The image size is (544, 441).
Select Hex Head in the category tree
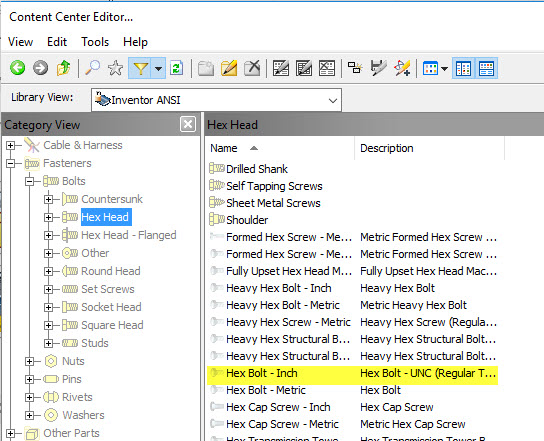pos(105,217)
